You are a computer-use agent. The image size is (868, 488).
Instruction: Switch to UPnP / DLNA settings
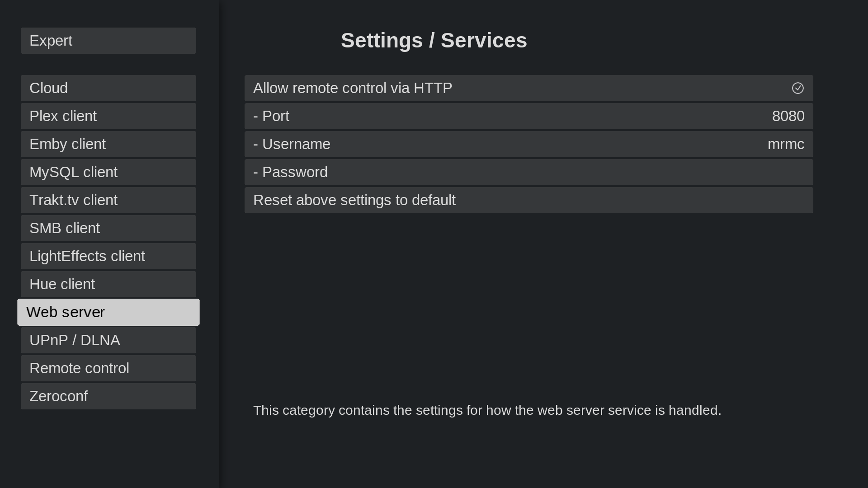coord(108,340)
